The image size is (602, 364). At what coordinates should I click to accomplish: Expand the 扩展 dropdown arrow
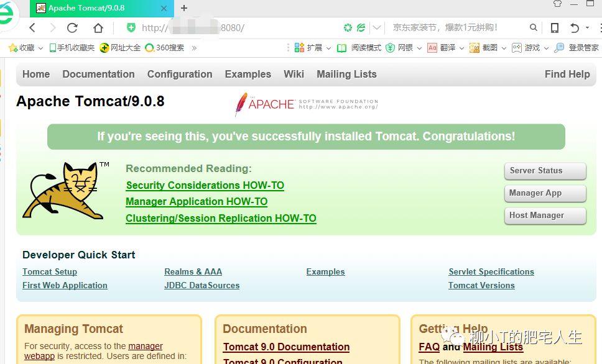point(328,48)
